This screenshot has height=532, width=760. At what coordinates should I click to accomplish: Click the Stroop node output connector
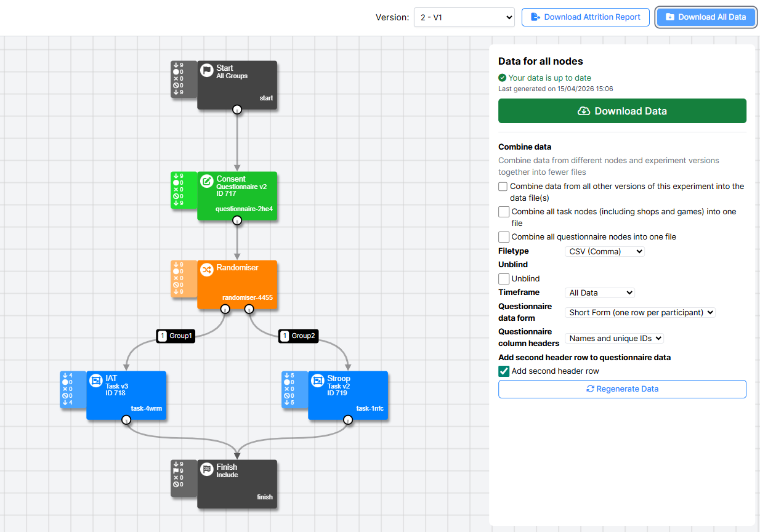tap(348, 420)
